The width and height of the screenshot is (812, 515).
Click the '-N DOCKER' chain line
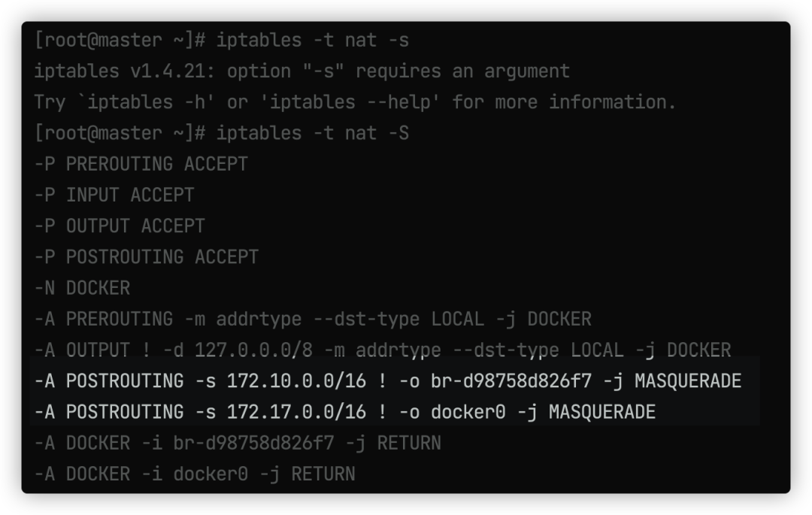tap(83, 288)
